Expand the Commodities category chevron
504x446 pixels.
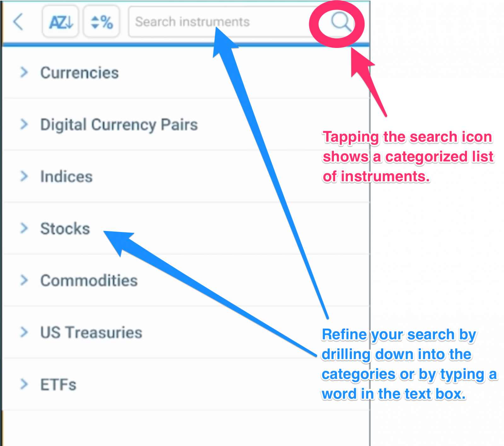(24, 280)
